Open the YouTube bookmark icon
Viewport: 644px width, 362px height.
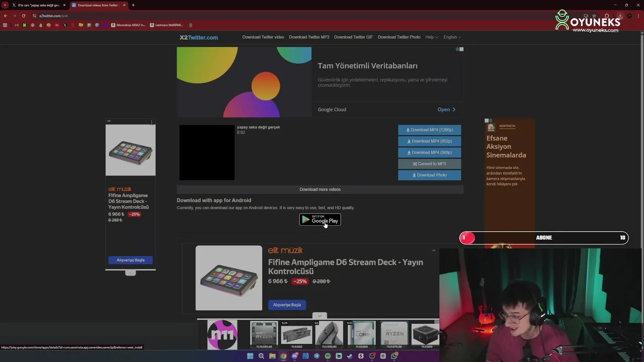click(57, 25)
